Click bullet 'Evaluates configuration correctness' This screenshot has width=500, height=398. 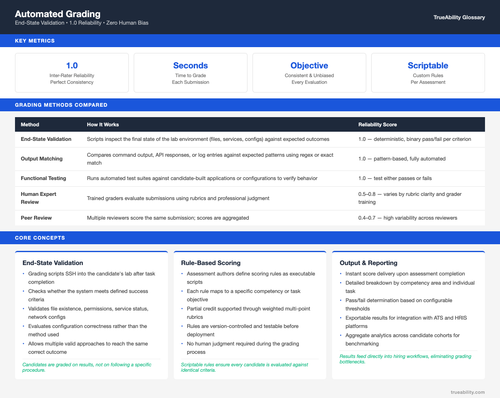pos(87,330)
